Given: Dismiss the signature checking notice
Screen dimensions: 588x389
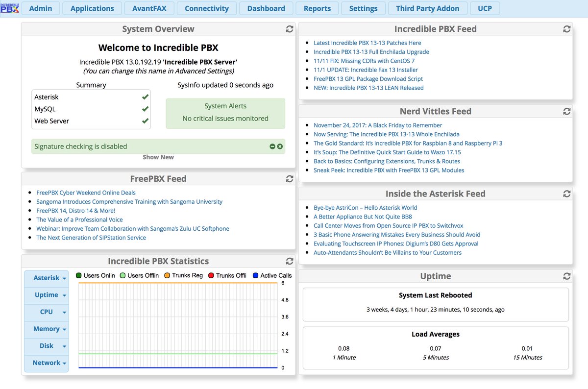Looking at the screenshot, I should click(280, 146).
